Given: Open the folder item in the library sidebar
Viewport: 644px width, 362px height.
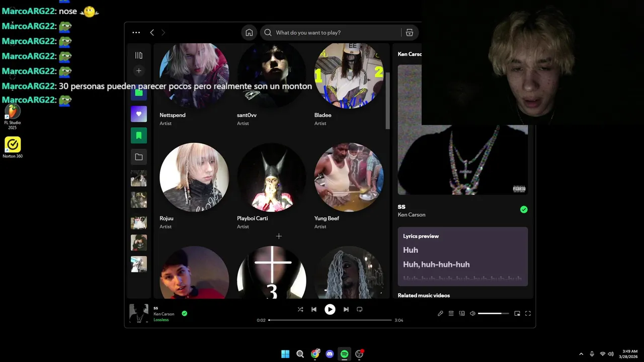Looking at the screenshot, I should 139,157.
